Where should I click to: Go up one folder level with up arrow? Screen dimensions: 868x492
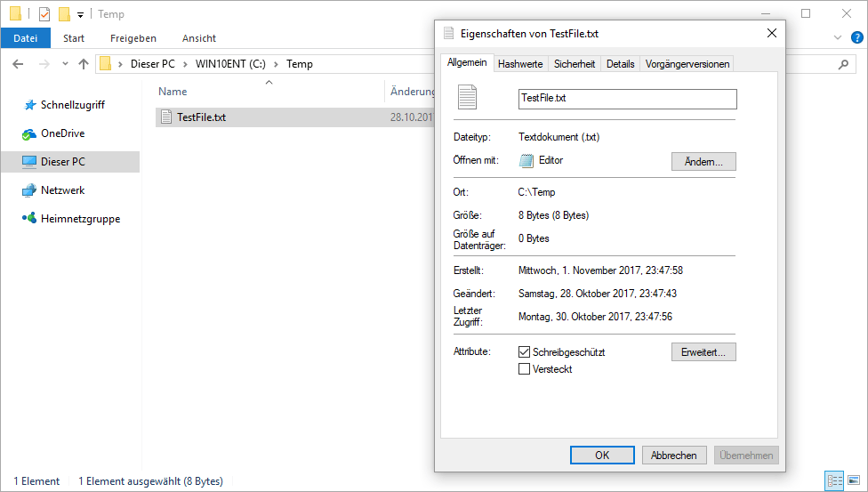point(84,64)
